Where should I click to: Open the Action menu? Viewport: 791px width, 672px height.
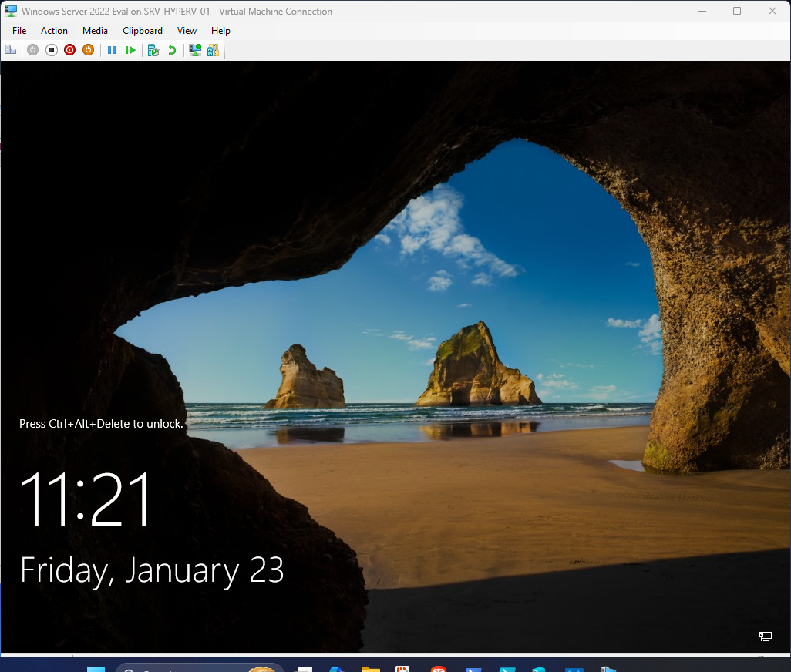click(54, 31)
